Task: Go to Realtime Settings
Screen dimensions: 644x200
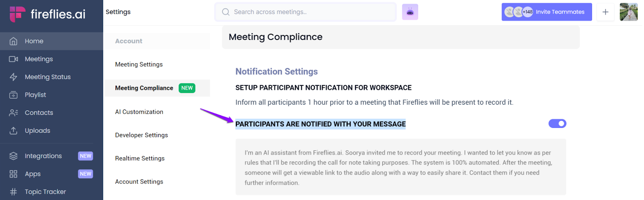Action: point(140,159)
